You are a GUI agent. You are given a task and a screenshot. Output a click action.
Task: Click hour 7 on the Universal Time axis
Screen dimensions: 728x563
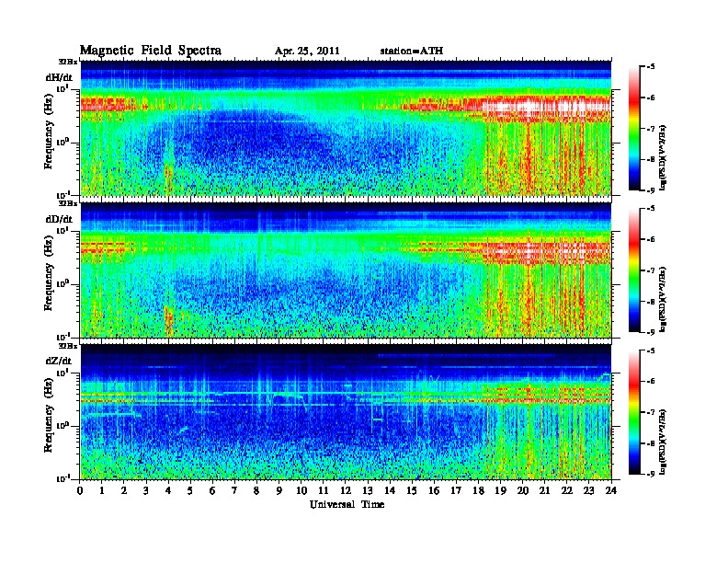[234, 490]
